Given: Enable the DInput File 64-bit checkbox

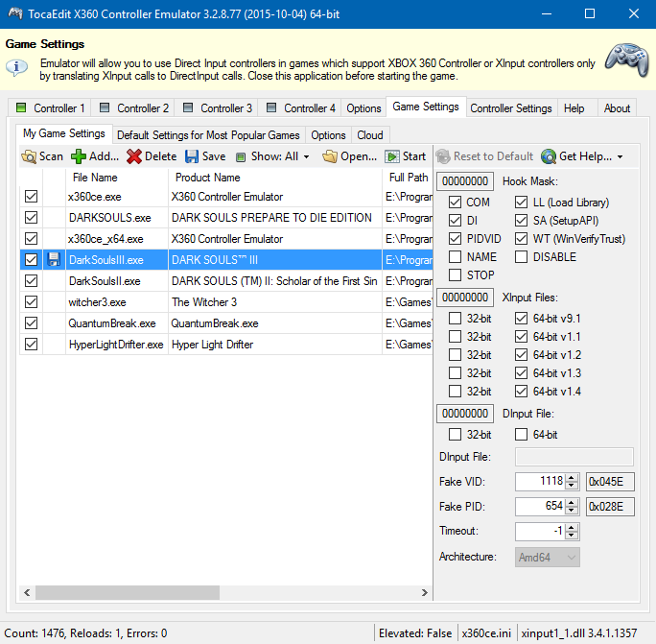Looking at the screenshot, I should coord(521,434).
